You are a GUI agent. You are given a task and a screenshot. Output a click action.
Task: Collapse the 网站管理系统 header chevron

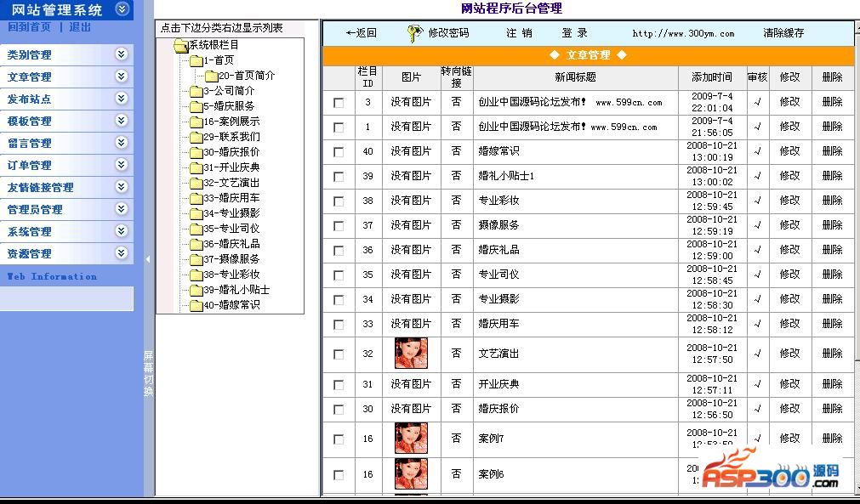click(122, 8)
